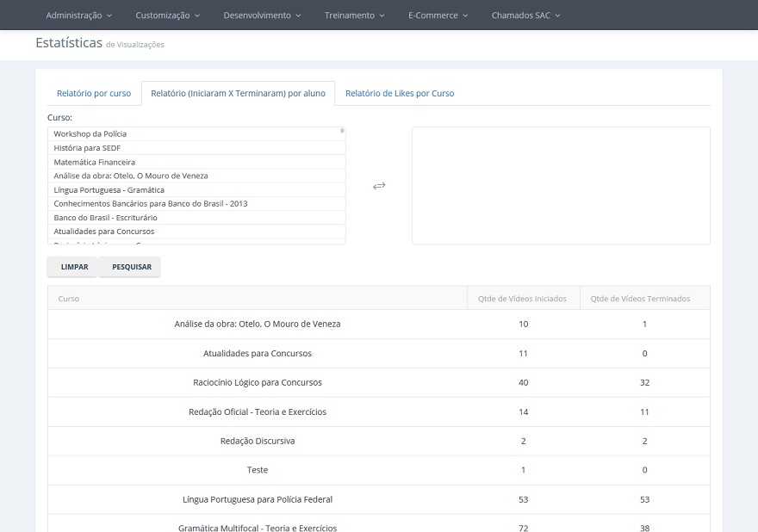The height and width of the screenshot is (532, 758).
Task: Click the transfer arrows icon between course lists
Action: (379, 186)
